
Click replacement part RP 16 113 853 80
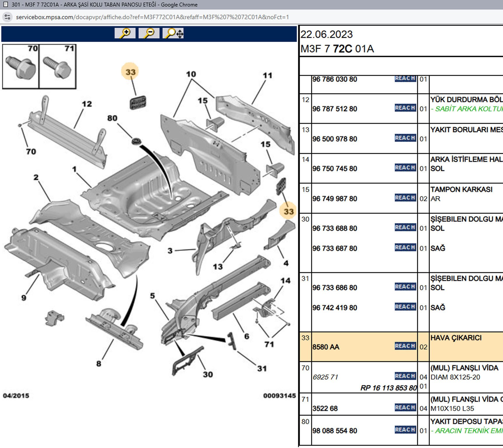(388, 388)
